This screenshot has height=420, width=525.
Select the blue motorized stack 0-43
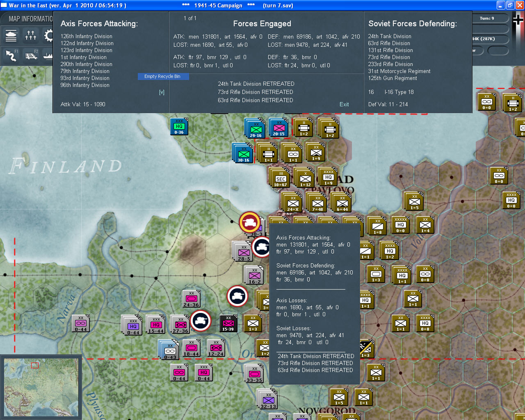(169, 350)
